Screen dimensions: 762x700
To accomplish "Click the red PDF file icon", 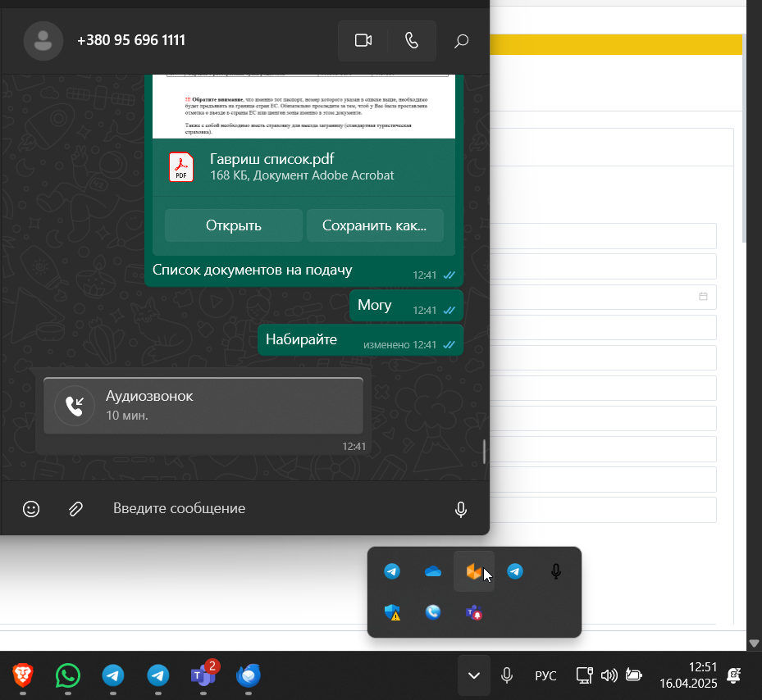I will pyautogui.click(x=181, y=167).
